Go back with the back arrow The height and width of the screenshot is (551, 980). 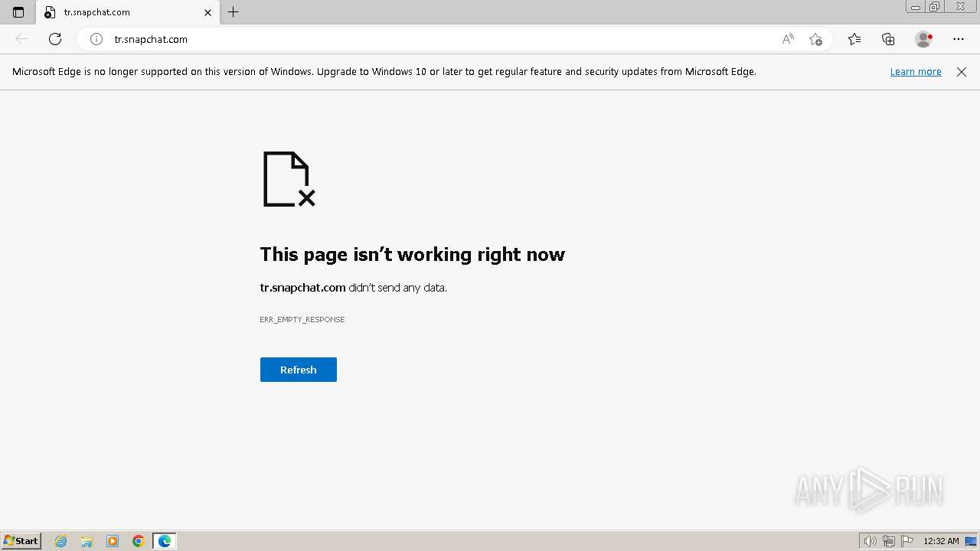pyautogui.click(x=21, y=39)
